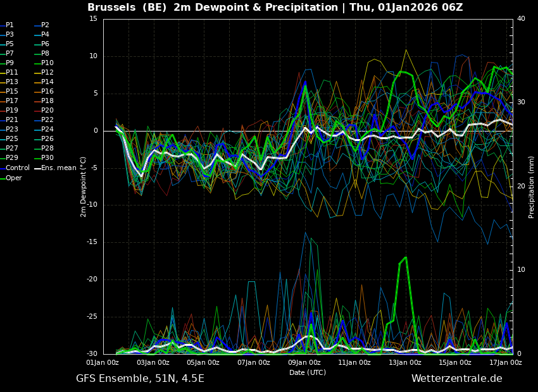
Task: Select the P30 legend entry
Action: click(44, 157)
